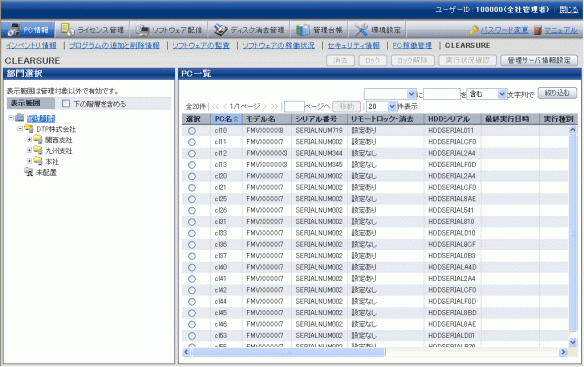The width and height of the screenshot is (584, 367).
Task: Select radio button for PC cl10
Action: point(192,131)
